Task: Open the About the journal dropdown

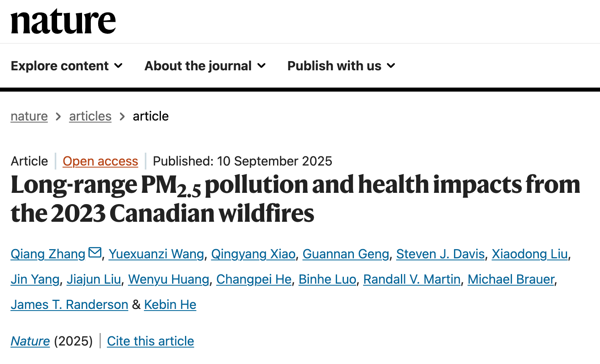Action: [x=205, y=66]
